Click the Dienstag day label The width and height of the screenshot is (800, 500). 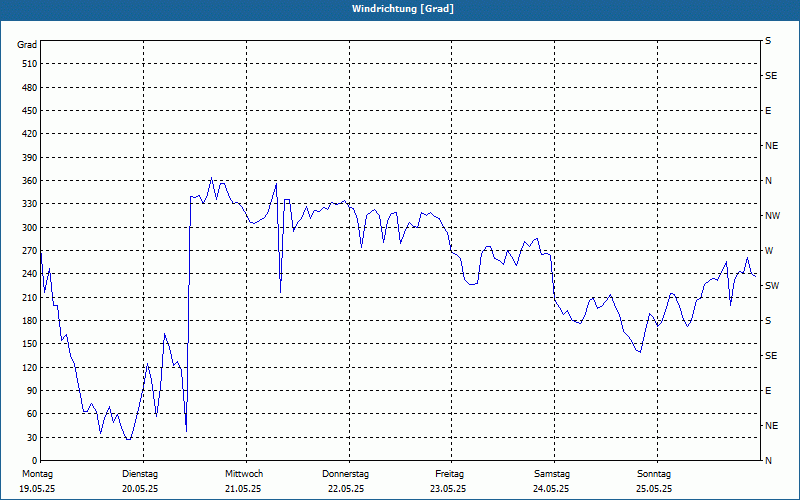pyautogui.click(x=140, y=474)
